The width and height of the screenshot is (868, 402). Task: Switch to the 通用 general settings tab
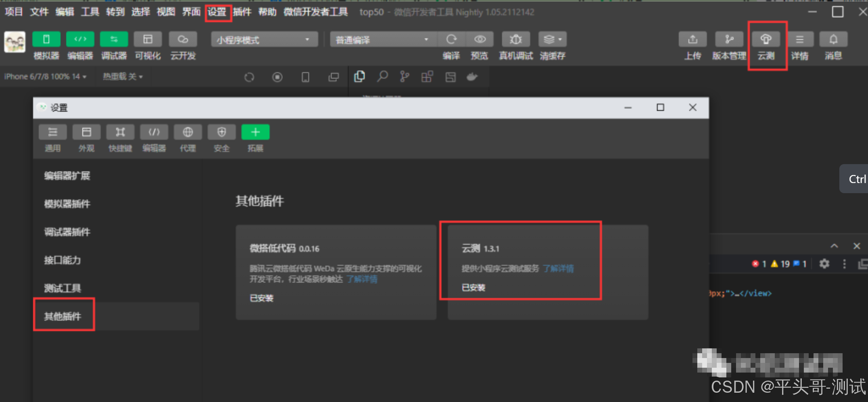click(53, 132)
